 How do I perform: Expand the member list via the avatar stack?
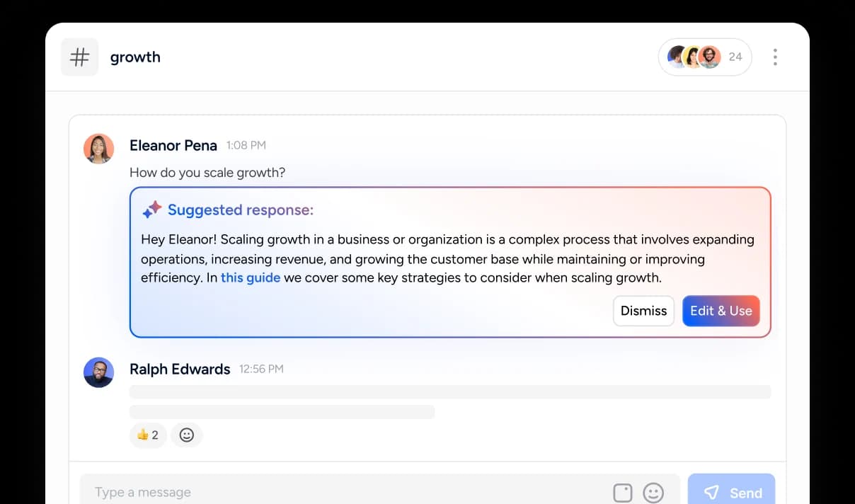pyautogui.click(x=691, y=57)
